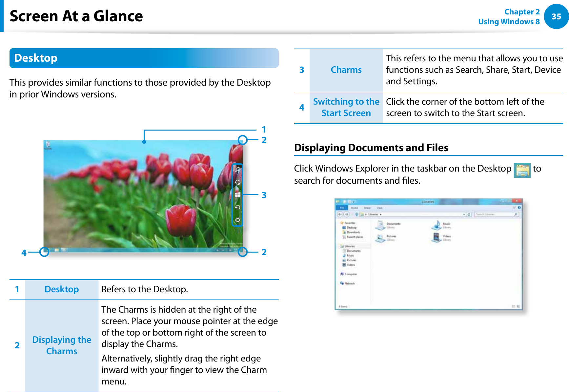Open Help in the Libraries window
Viewport: 569px width, 392px height.
click(519, 208)
